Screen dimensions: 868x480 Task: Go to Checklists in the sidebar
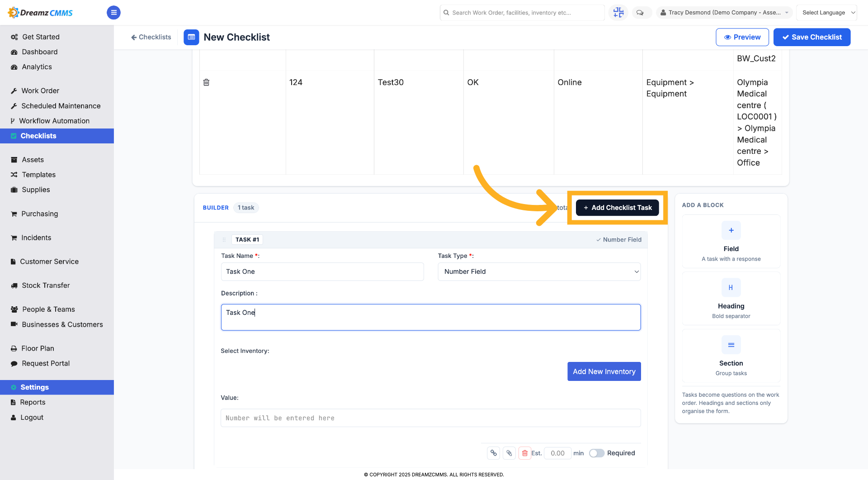57,136
